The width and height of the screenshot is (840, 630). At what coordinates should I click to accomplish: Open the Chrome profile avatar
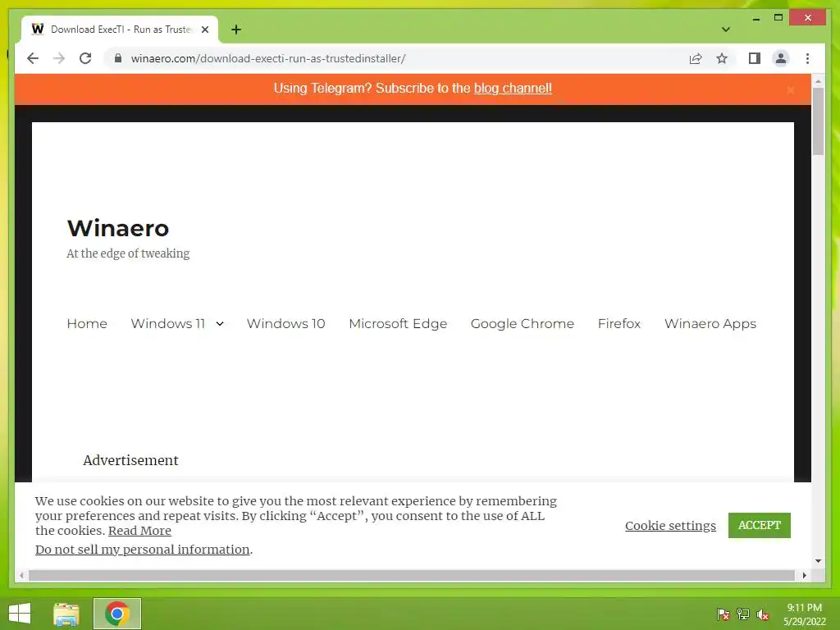tap(781, 58)
